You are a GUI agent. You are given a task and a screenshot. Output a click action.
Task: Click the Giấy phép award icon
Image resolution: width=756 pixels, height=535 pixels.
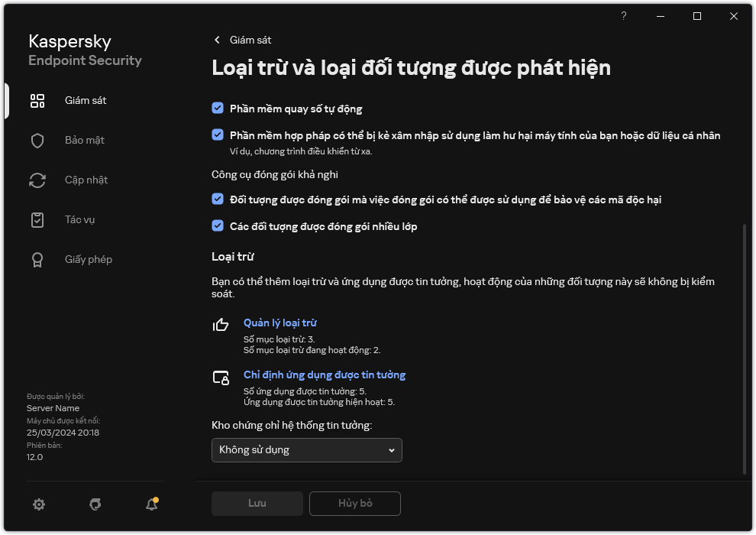[x=37, y=260]
